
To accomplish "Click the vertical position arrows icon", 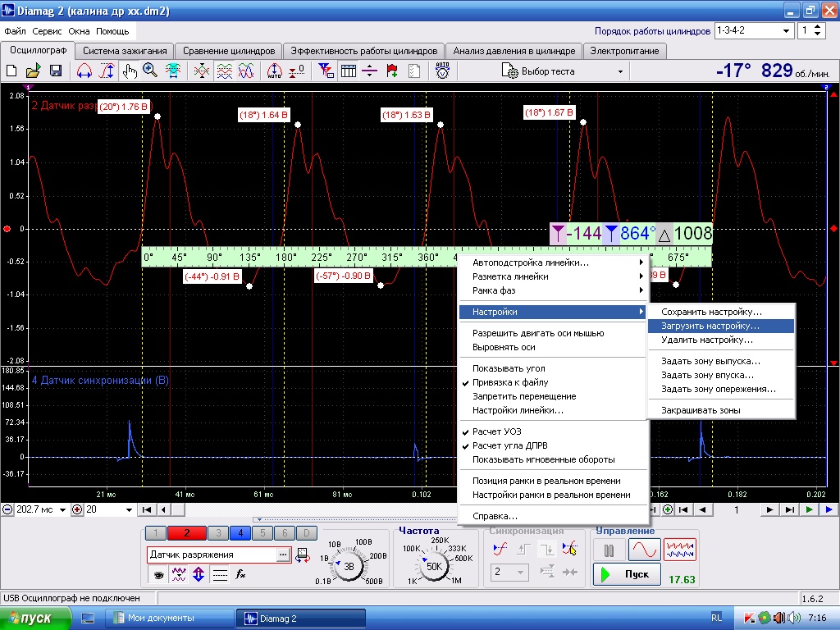I will coord(199,575).
